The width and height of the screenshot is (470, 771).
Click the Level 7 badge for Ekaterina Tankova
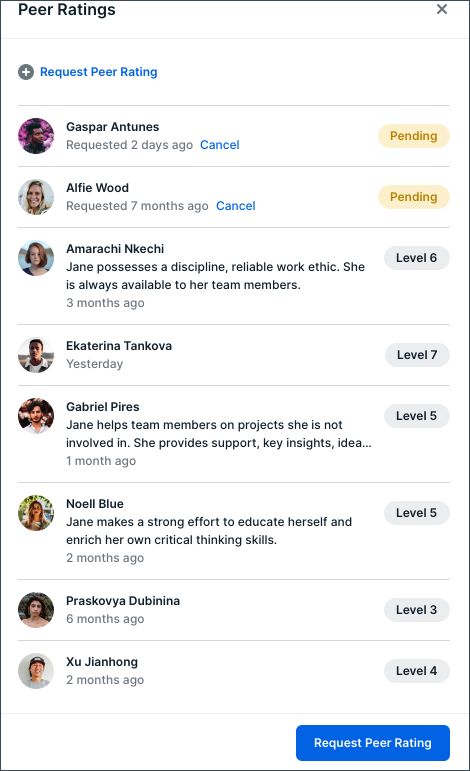[x=417, y=355]
